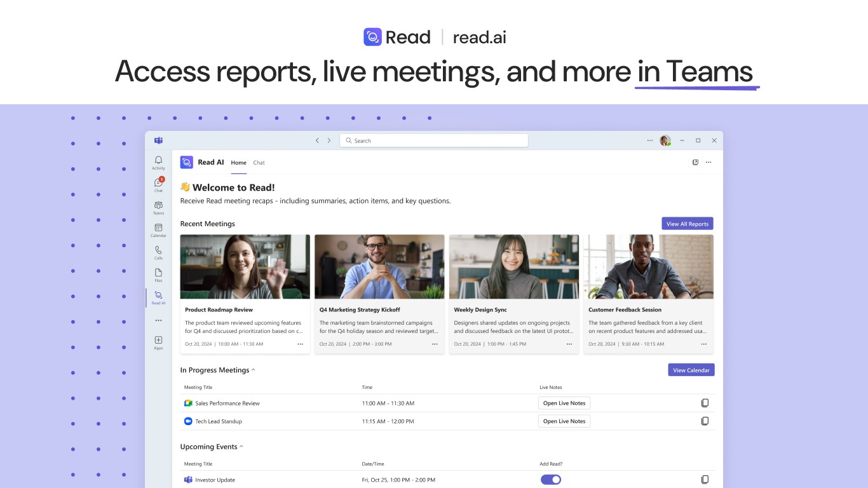
Task: Open Read AI tab more options ellipsis
Action: [709, 162]
